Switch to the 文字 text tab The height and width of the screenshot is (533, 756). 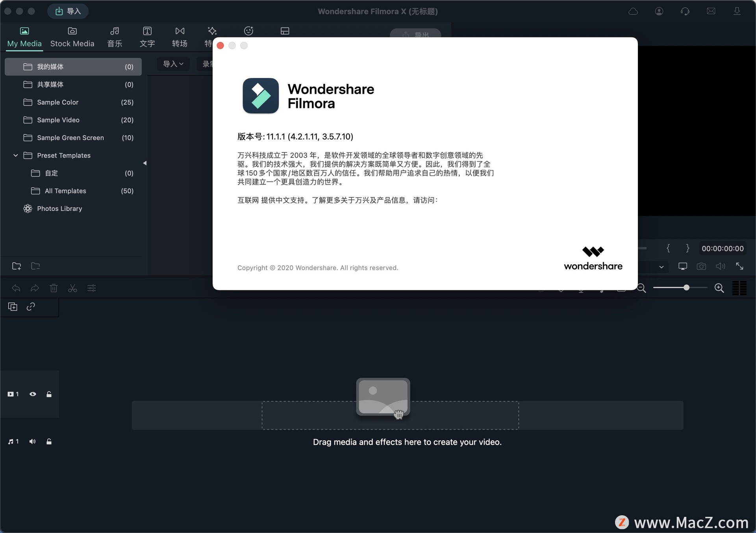coord(147,37)
